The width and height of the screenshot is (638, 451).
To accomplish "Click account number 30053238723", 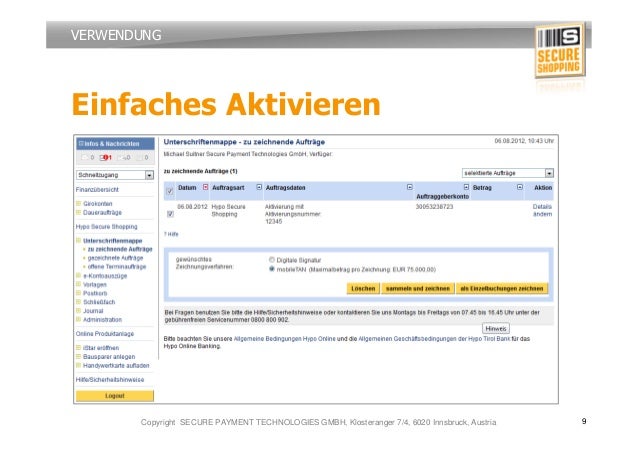I will [434, 207].
